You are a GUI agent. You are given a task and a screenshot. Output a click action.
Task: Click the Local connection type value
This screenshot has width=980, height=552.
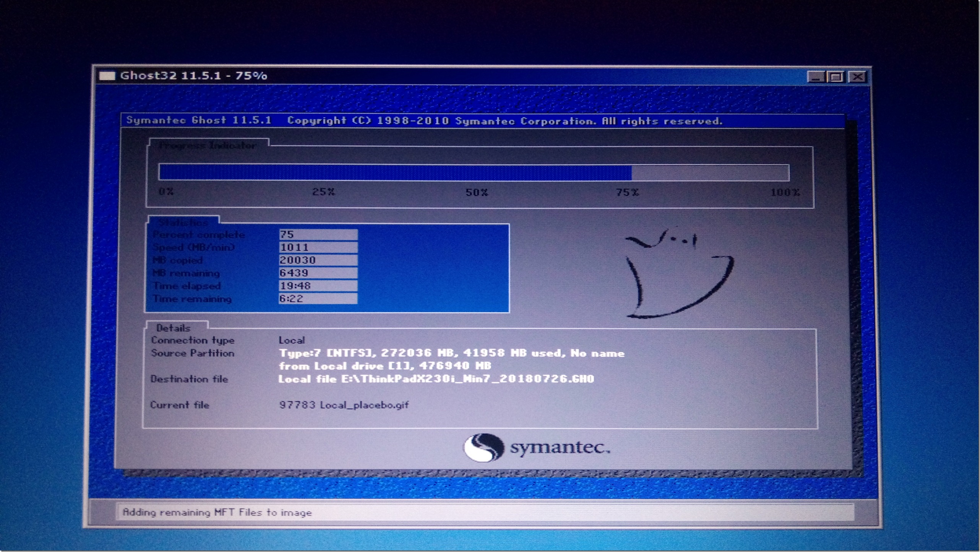[292, 340]
